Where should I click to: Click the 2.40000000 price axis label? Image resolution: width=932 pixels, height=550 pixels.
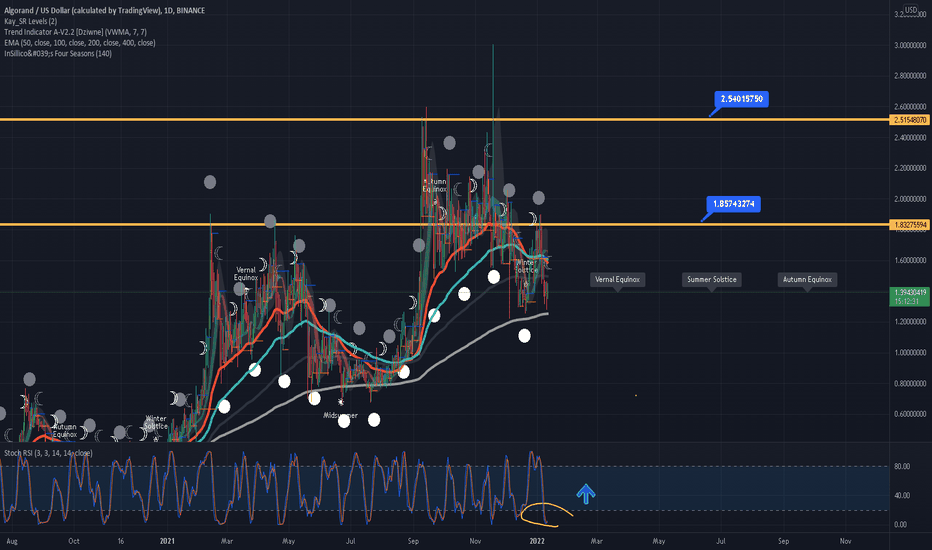pyautogui.click(x=910, y=138)
